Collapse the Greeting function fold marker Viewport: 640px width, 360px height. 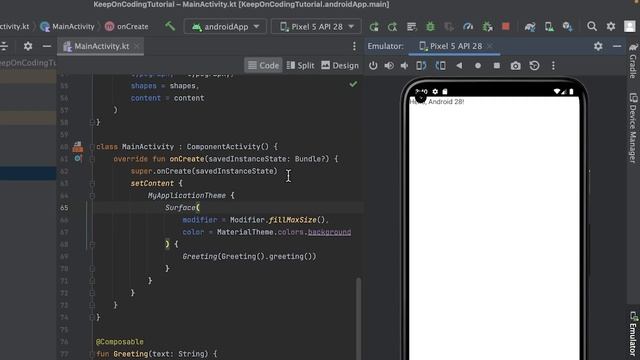click(x=92, y=354)
